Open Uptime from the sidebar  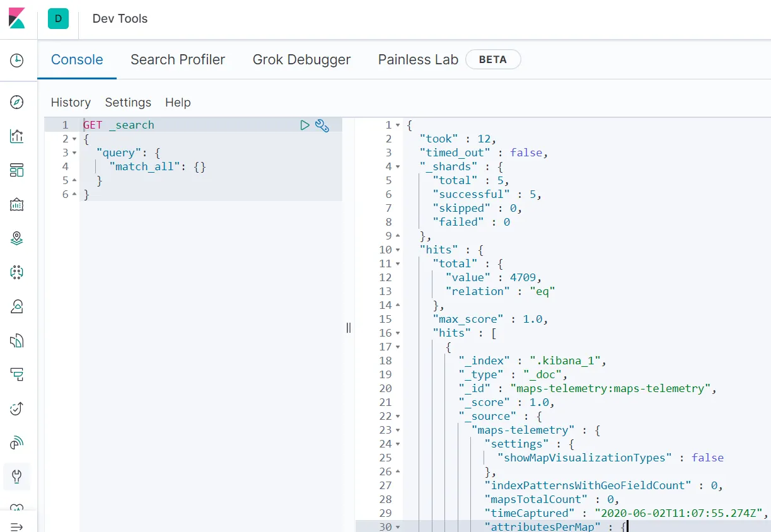pyautogui.click(x=17, y=409)
